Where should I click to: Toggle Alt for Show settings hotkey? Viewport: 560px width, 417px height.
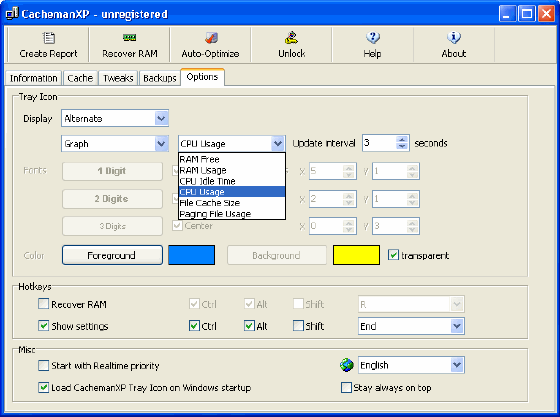click(x=249, y=326)
